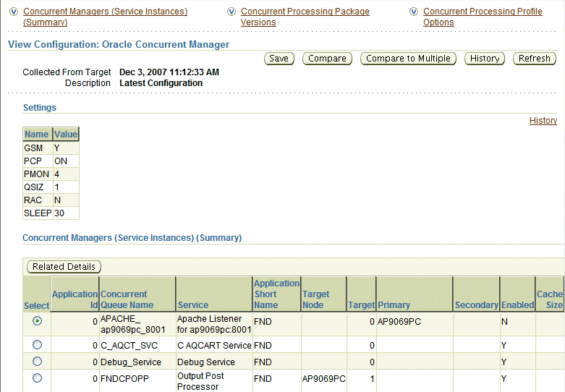
Task: Click the down-arrow icon beside Concurrent Managers (Service Instances) (Summary)
Action: click(14, 12)
